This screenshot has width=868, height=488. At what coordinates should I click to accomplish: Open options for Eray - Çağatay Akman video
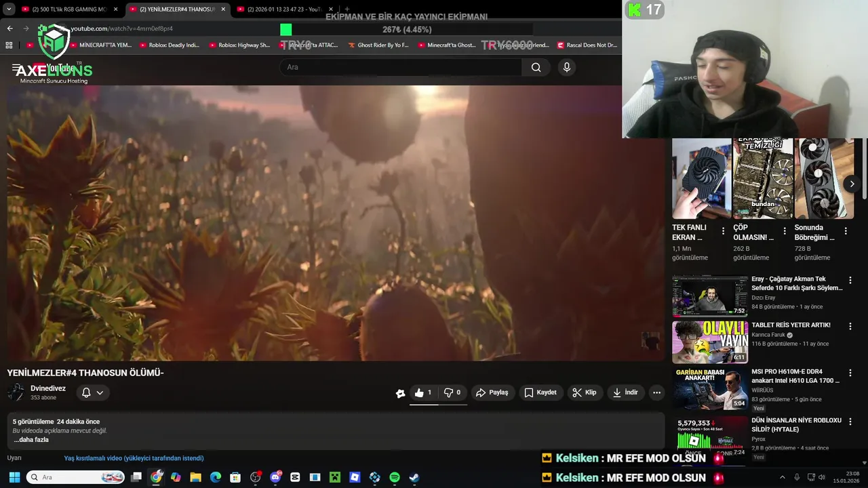click(850, 280)
